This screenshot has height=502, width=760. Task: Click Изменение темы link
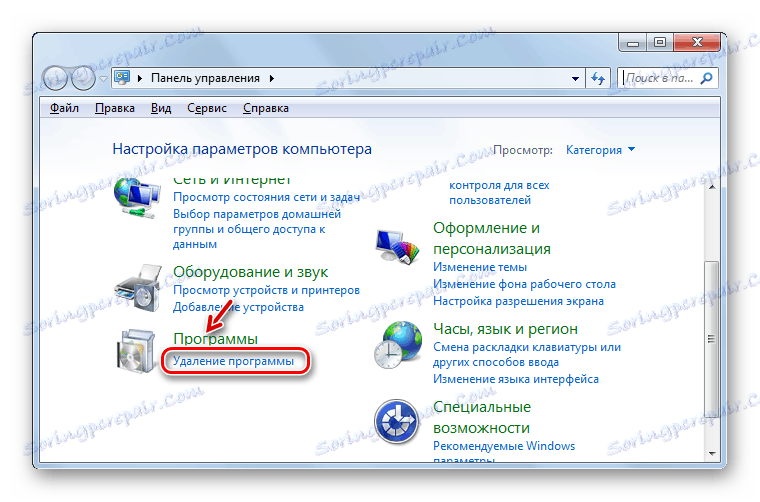pos(480,267)
